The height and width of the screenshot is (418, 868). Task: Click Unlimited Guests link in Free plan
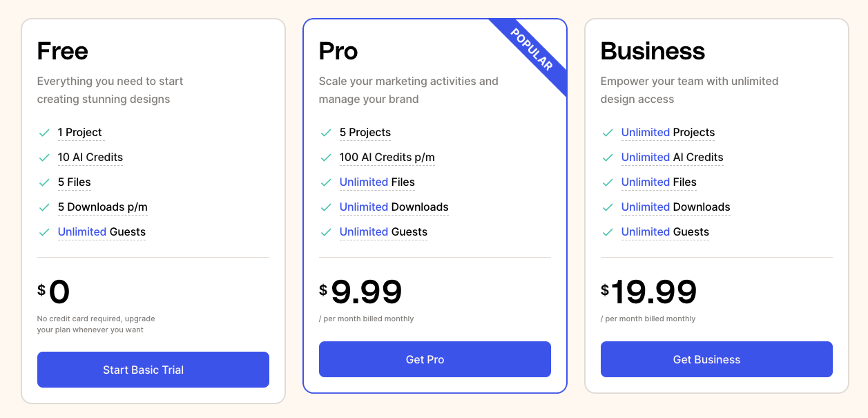coord(102,232)
